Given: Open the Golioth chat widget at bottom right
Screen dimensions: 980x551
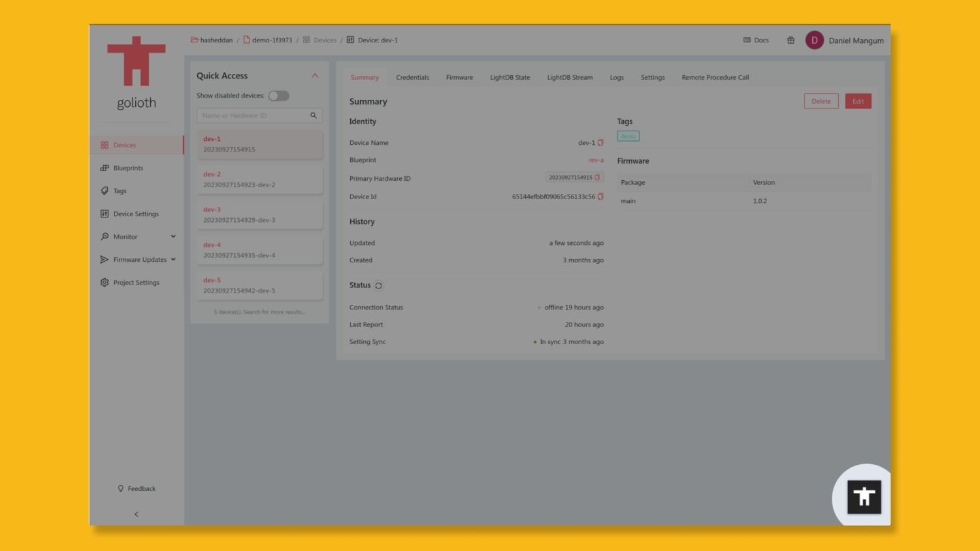Looking at the screenshot, I should pos(864,496).
